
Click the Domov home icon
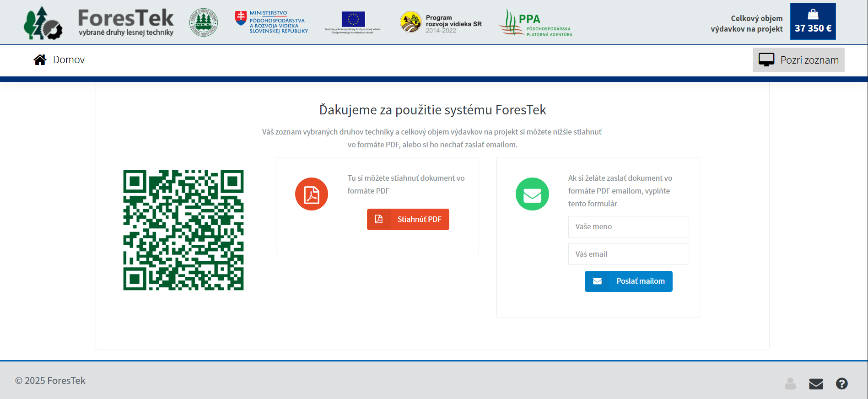coord(40,60)
